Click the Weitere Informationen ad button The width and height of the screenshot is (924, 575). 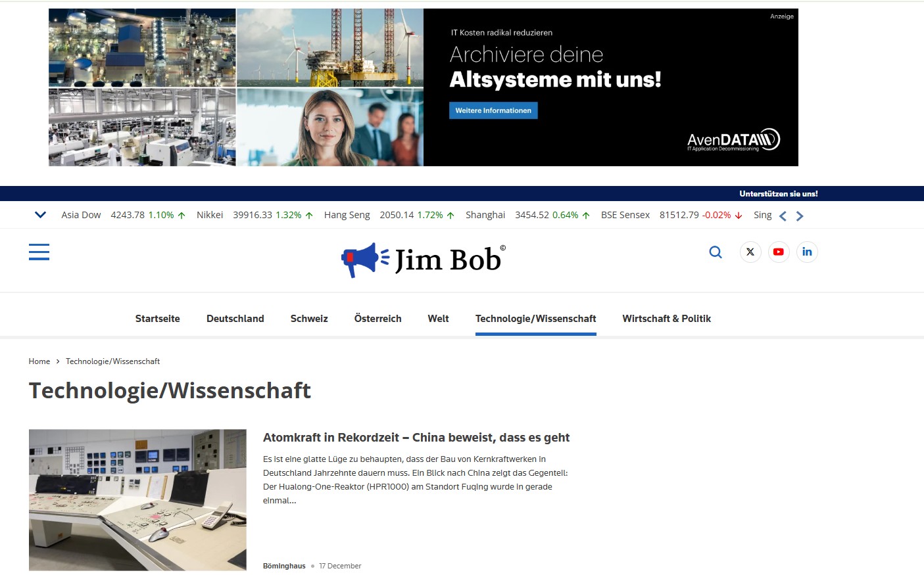tap(493, 110)
